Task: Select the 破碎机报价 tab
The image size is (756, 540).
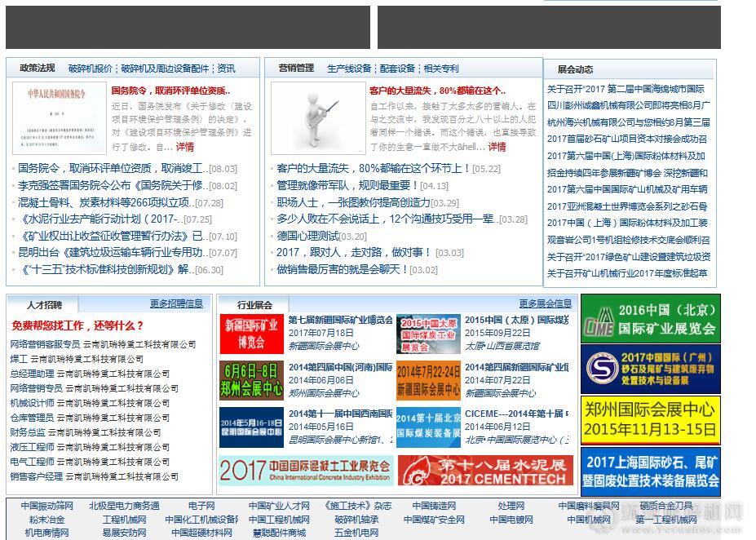Action: 91,69
